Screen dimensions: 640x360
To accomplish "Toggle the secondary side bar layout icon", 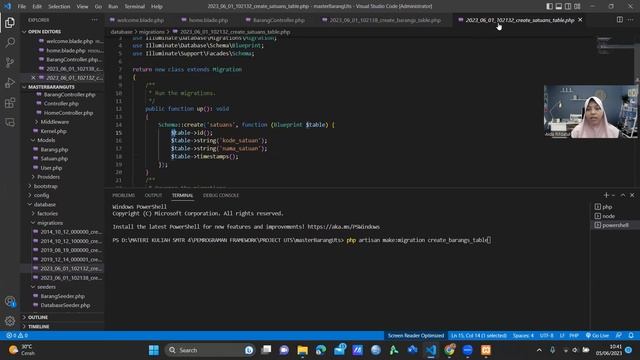I will 568,6.
